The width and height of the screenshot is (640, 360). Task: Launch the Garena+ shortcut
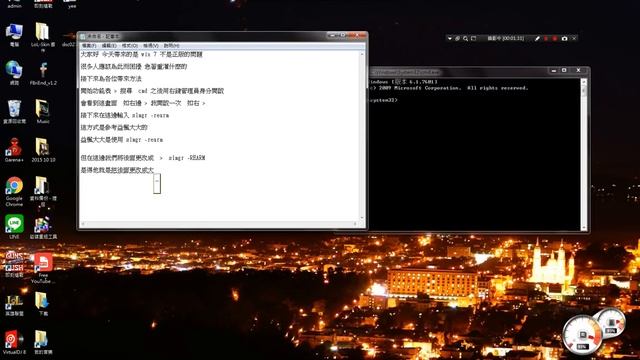tap(14, 150)
